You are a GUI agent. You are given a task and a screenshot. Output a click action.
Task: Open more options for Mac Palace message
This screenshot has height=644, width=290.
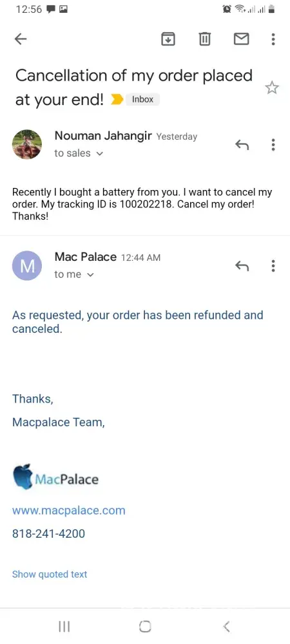tap(273, 266)
